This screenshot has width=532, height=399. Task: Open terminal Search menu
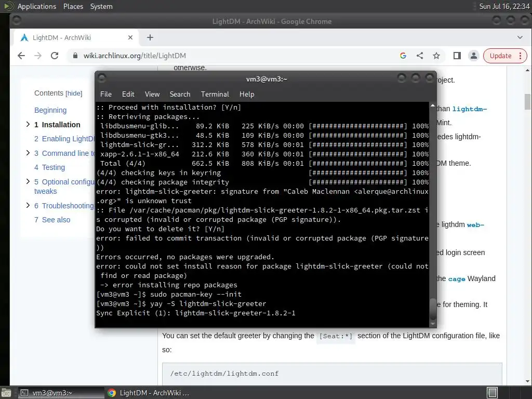[180, 95]
